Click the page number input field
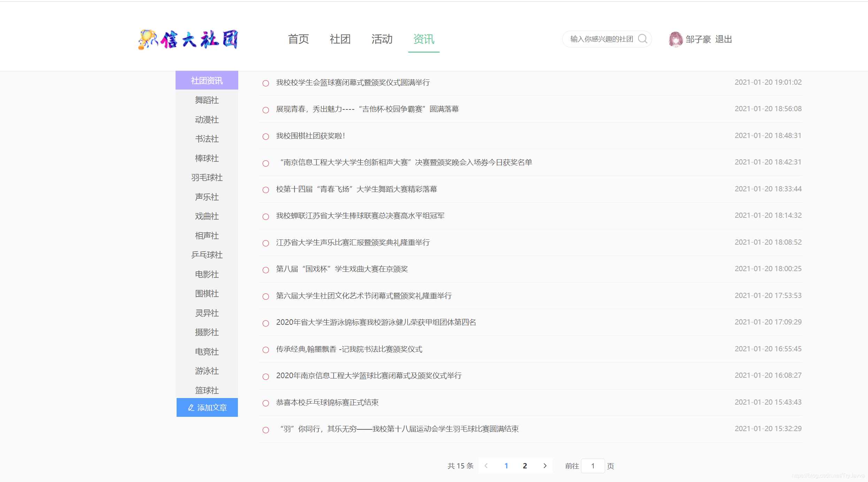 (x=593, y=466)
